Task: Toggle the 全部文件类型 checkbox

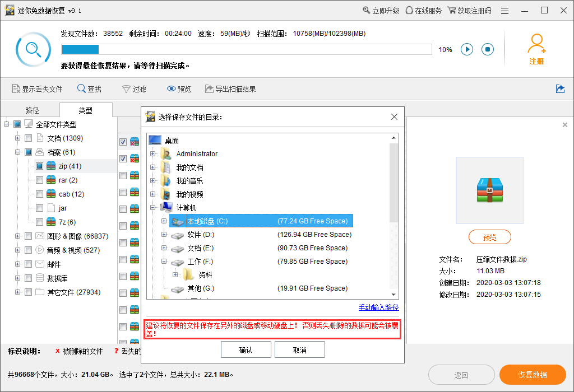Action: [17, 124]
